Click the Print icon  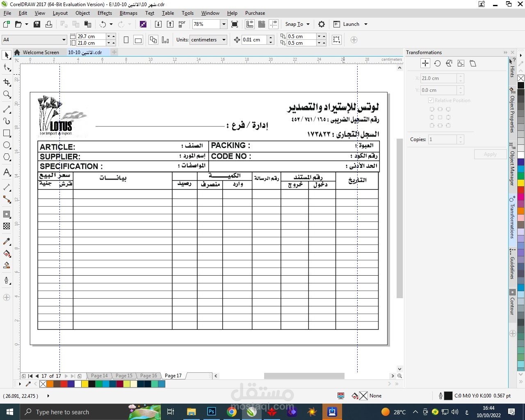click(x=49, y=24)
